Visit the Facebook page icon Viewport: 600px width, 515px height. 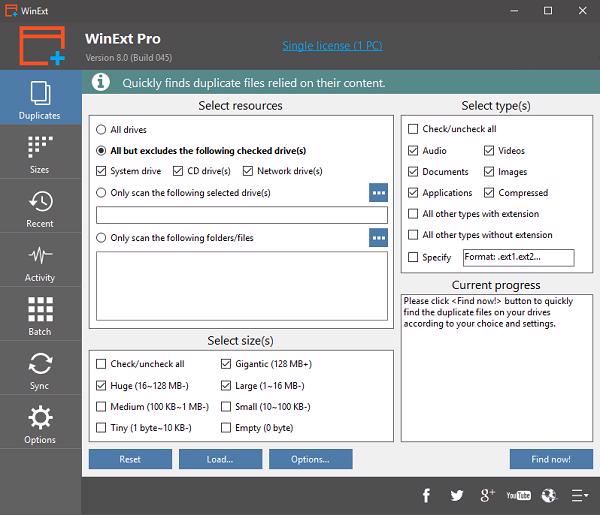click(x=427, y=495)
